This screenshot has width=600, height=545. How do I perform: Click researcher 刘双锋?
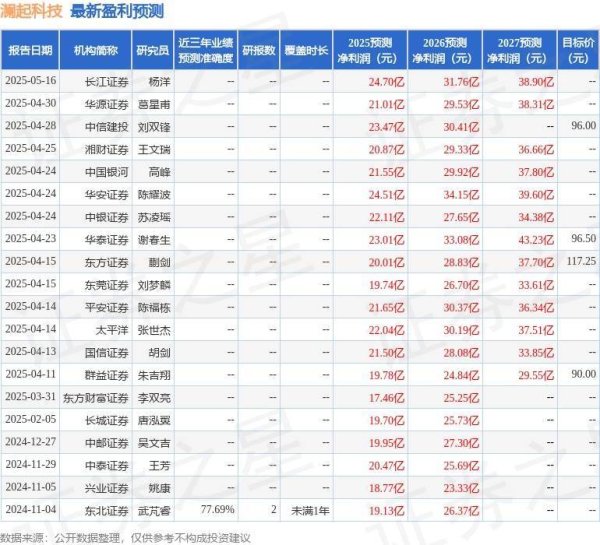154,127
